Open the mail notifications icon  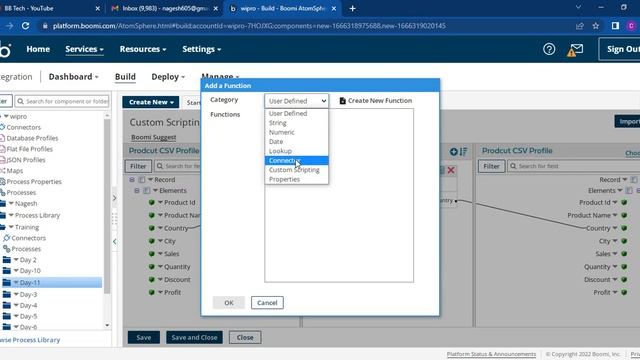575,50
